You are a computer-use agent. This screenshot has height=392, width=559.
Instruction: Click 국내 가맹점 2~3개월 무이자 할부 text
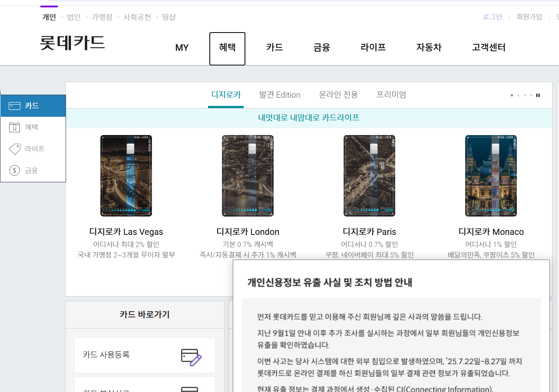(126, 255)
